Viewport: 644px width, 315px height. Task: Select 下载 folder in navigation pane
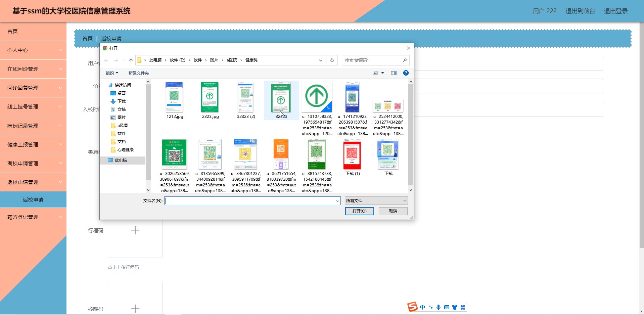coord(121,101)
